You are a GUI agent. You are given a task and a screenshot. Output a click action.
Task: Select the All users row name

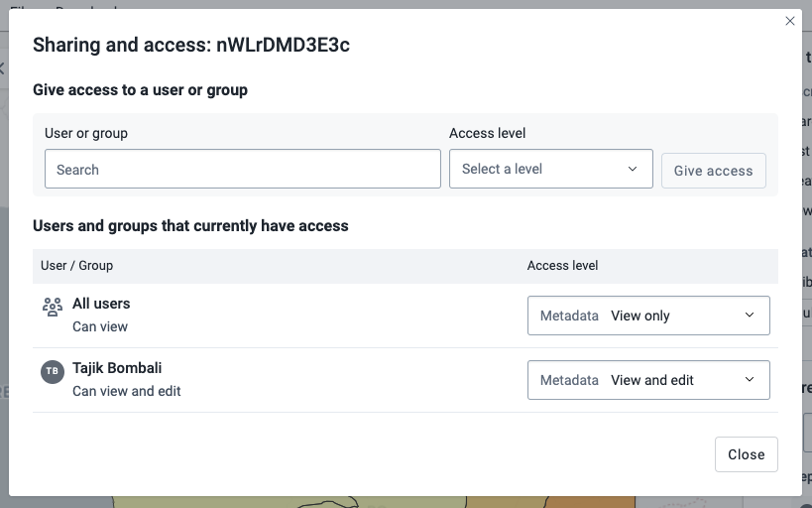101,304
